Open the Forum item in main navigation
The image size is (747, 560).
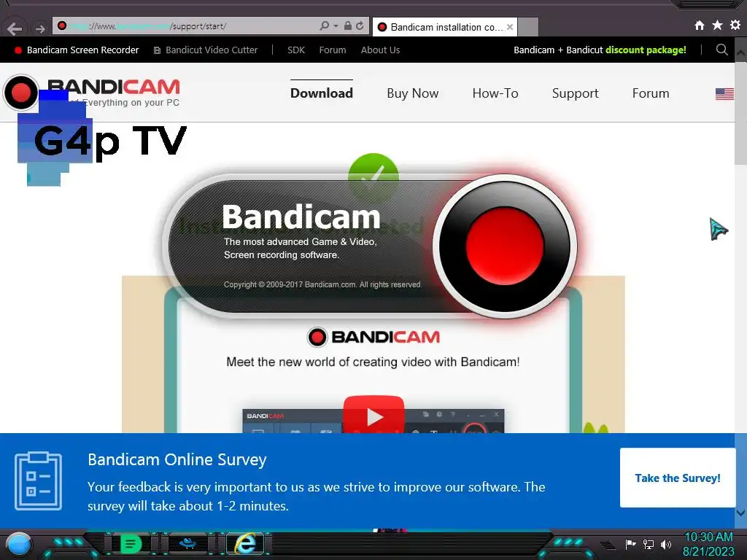(x=650, y=93)
